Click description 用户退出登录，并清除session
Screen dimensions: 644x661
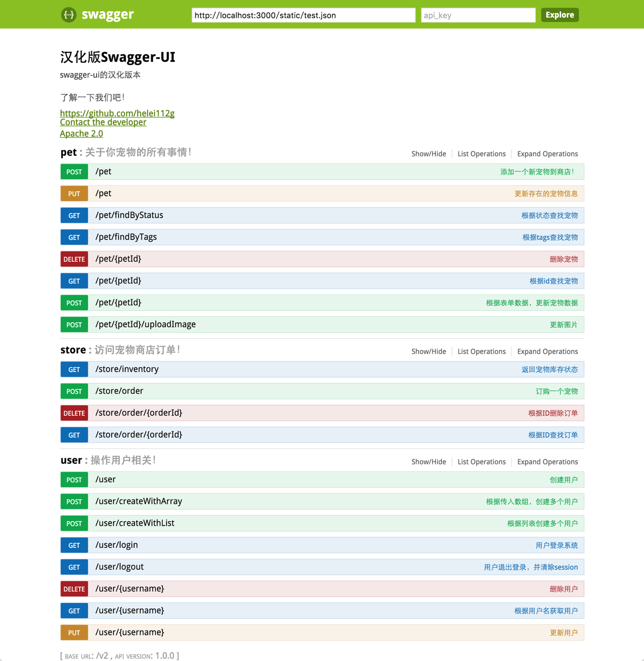point(531,567)
